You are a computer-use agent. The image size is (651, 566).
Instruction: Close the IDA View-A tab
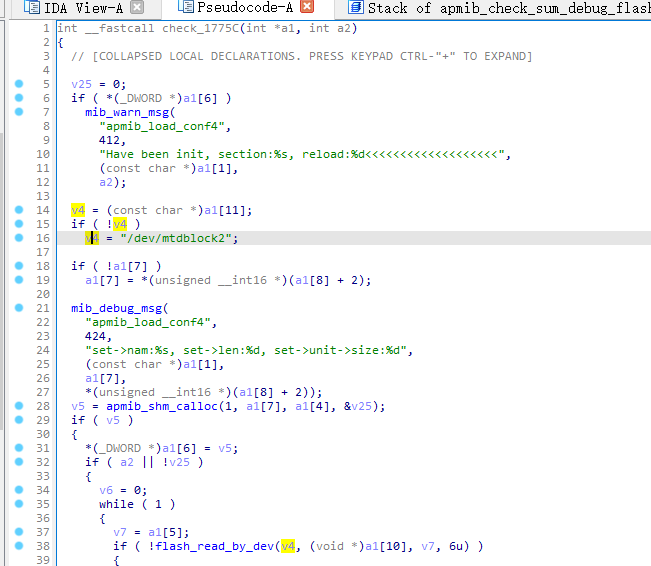137,7
